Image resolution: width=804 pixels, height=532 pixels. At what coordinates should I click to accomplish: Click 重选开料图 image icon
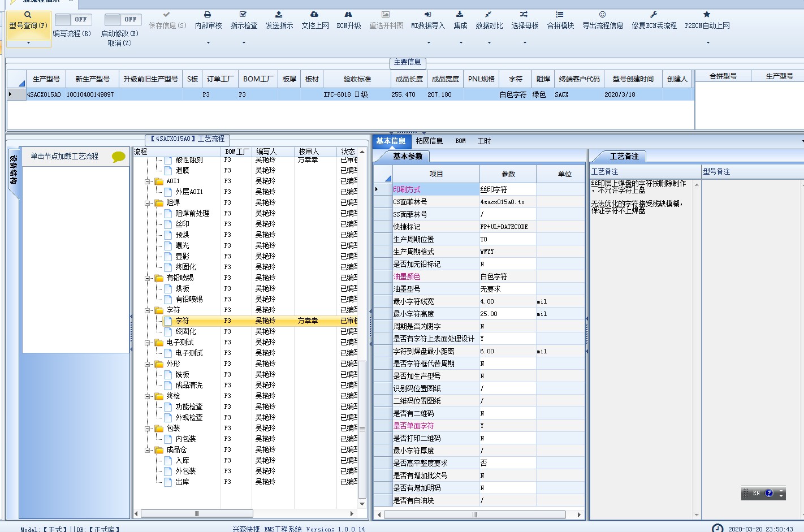point(386,14)
